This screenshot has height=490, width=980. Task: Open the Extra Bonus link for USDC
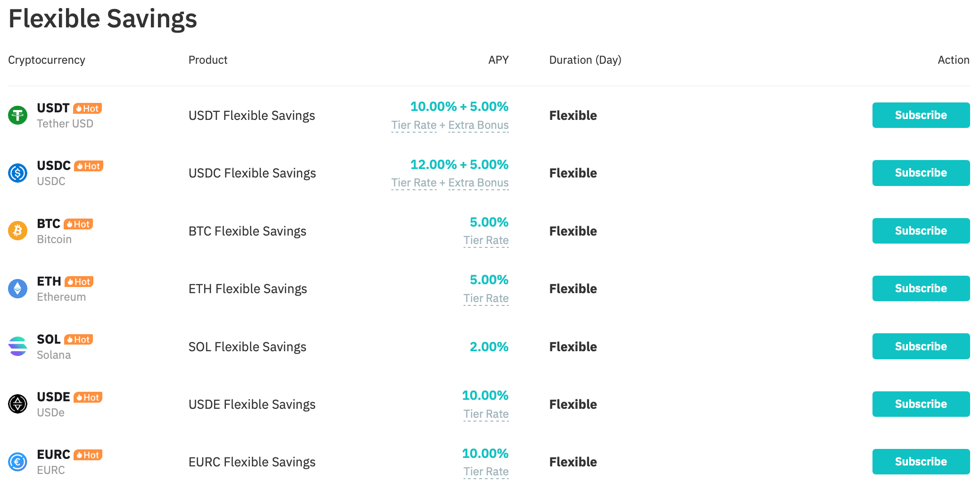click(x=478, y=183)
